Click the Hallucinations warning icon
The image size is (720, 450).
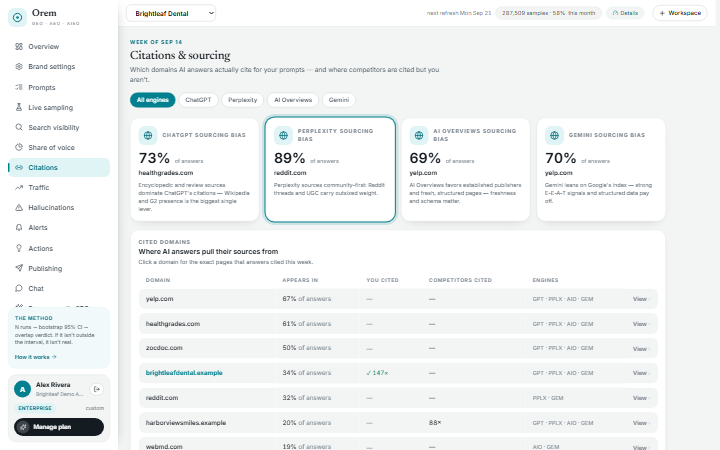19,208
